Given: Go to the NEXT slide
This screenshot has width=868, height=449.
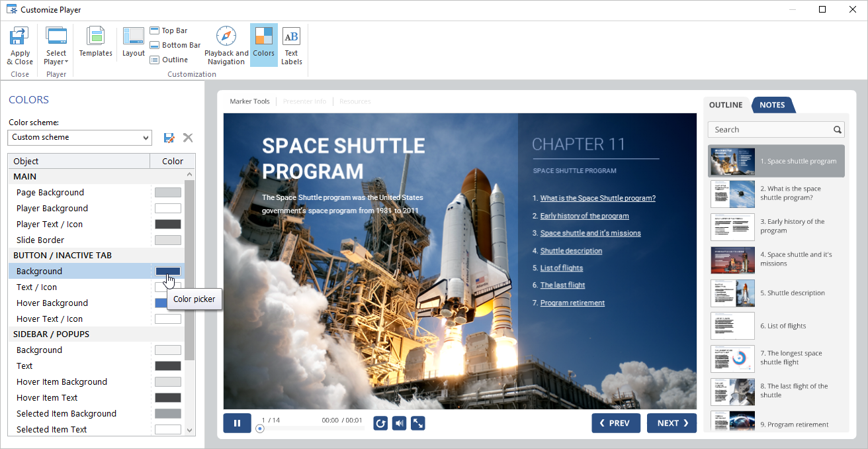Looking at the screenshot, I should pos(672,423).
